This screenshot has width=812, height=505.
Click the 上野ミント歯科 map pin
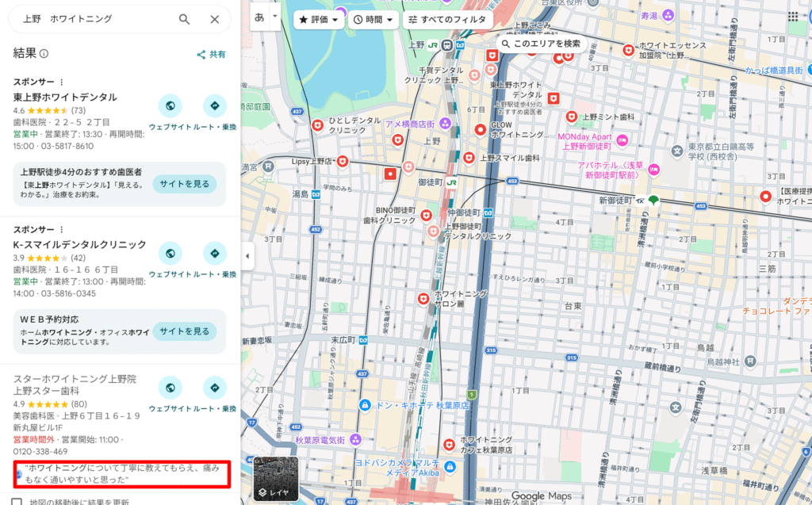coord(572,117)
